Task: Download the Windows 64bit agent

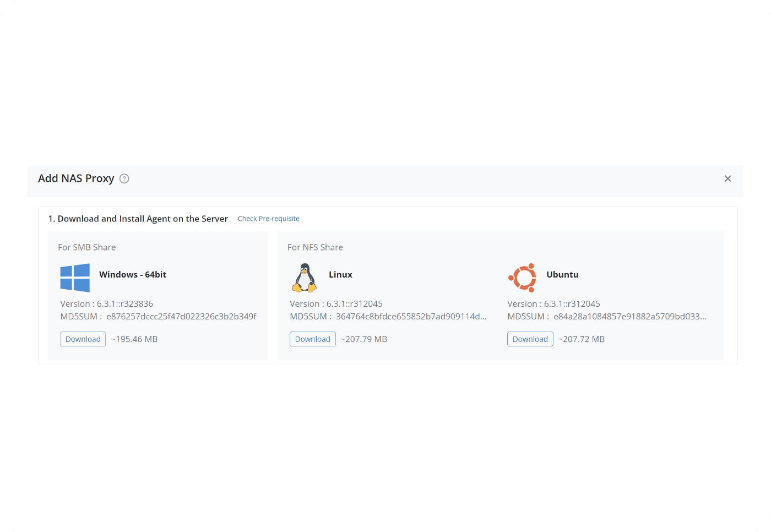Action: [83, 339]
